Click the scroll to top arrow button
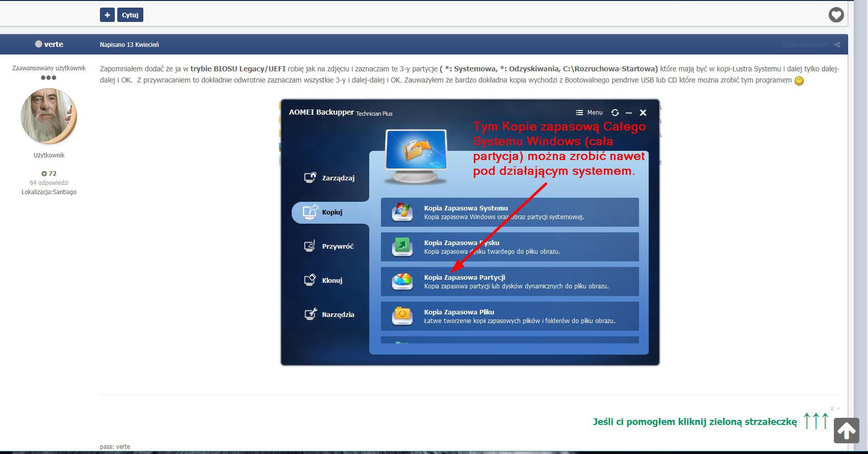Screen dimensions: 868x454 pos(846,431)
